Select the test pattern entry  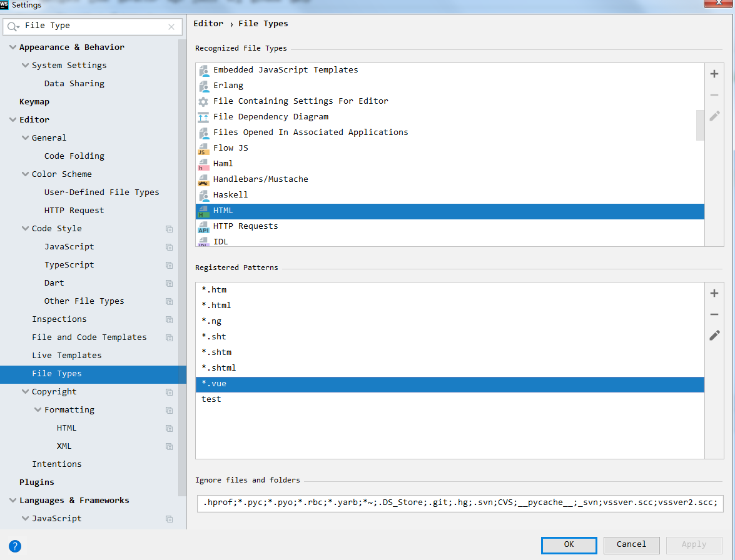click(450, 400)
